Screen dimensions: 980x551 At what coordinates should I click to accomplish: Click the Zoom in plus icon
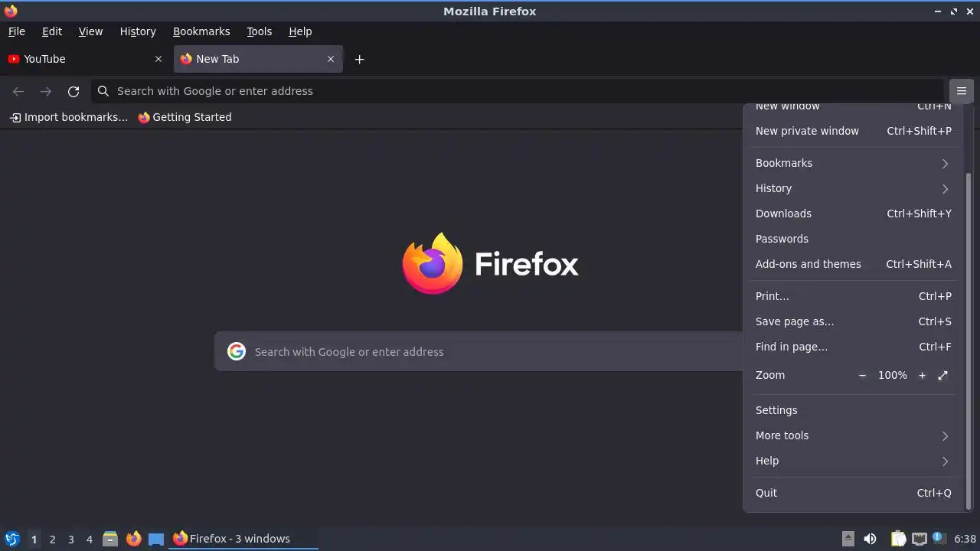click(922, 375)
